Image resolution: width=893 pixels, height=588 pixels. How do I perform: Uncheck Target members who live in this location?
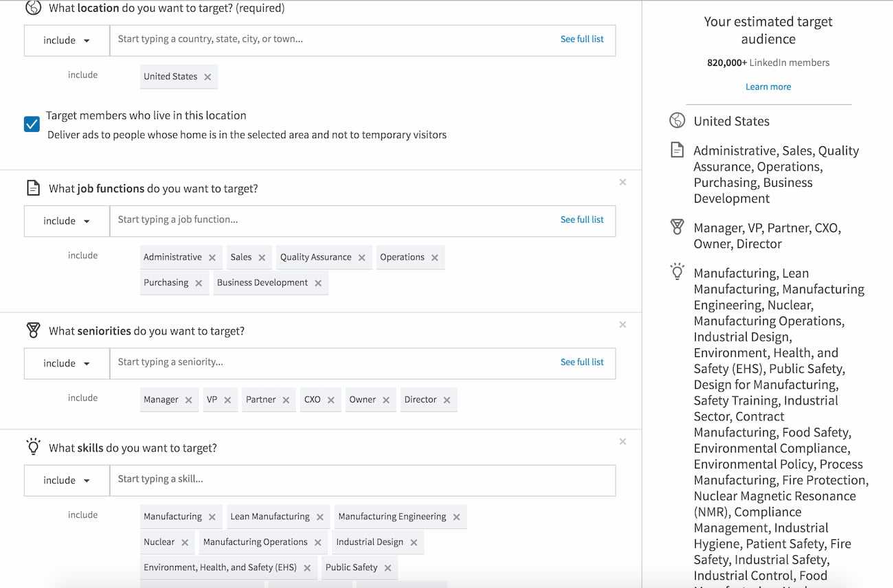(x=32, y=124)
